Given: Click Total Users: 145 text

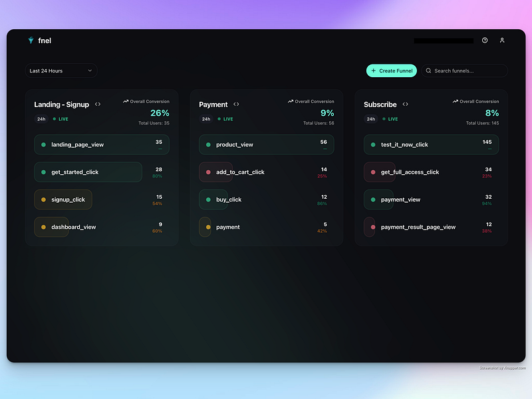Looking at the screenshot, I should tap(483, 123).
